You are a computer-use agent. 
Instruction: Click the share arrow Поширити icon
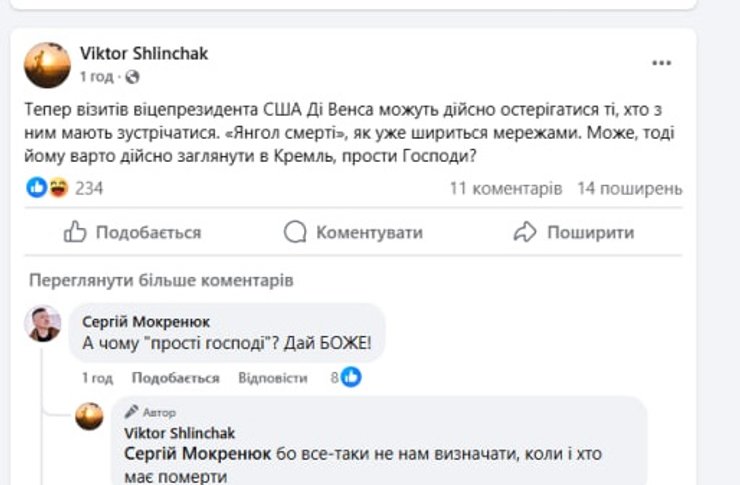point(525,233)
